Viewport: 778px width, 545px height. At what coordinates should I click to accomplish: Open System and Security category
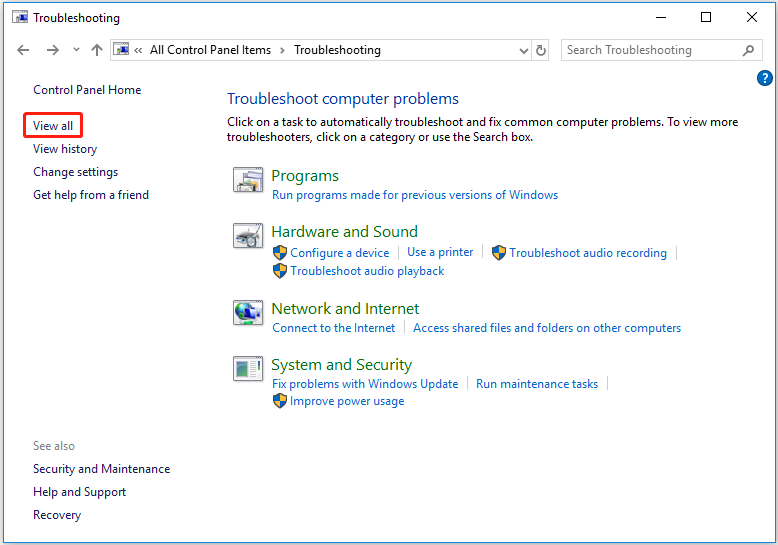click(341, 365)
